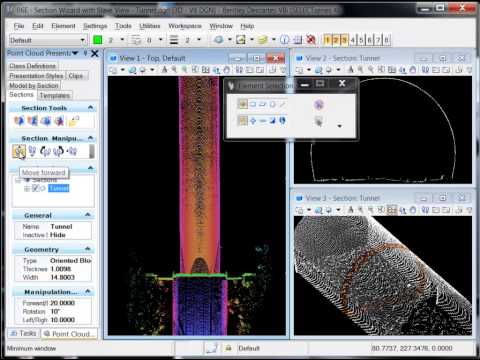Pin the Point Cloud Presentation panel
The height and width of the screenshot is (360, 480).
coord(85,53)
